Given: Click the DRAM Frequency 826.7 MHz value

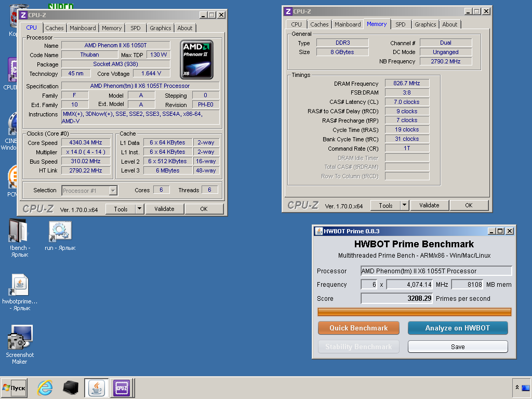Looking at the screenshot, I should coord(407,83).
